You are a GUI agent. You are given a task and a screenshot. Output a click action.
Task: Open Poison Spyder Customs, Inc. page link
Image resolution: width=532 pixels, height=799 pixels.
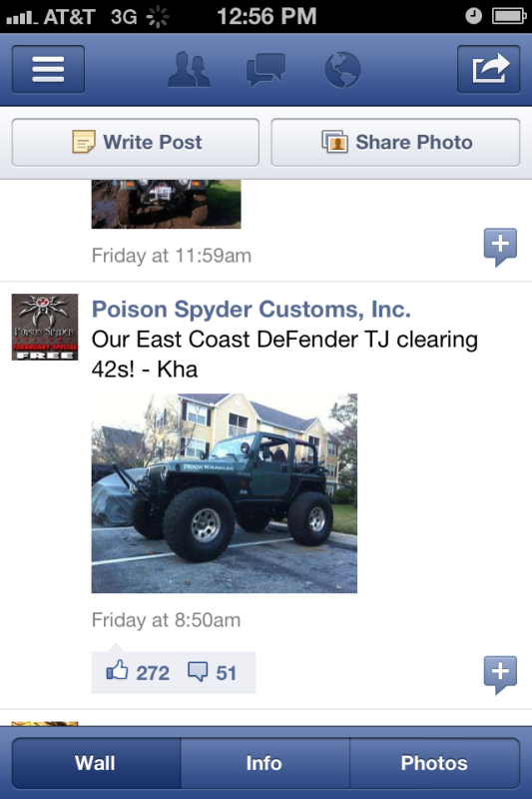point(251,310)
